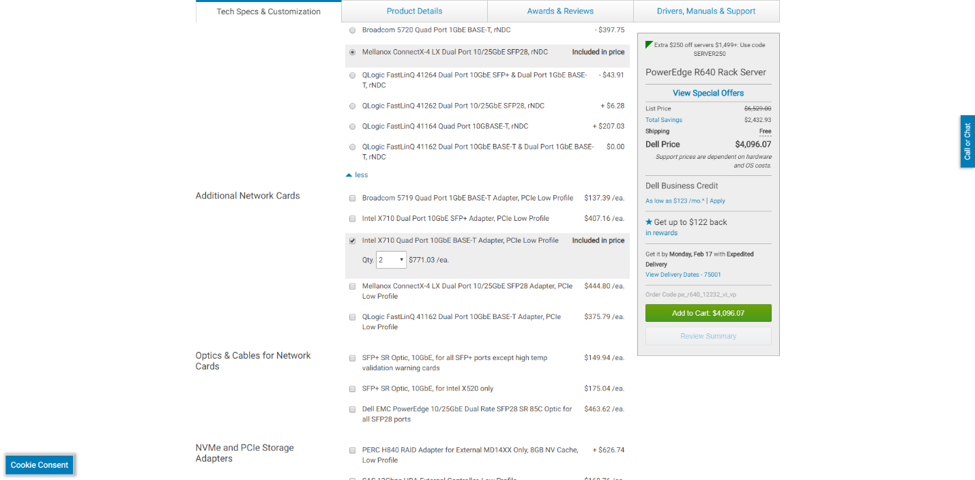Click the '$771.03 /ea.' price text
975x480 pixels.
pyautogui.click(x=428, y=260)
